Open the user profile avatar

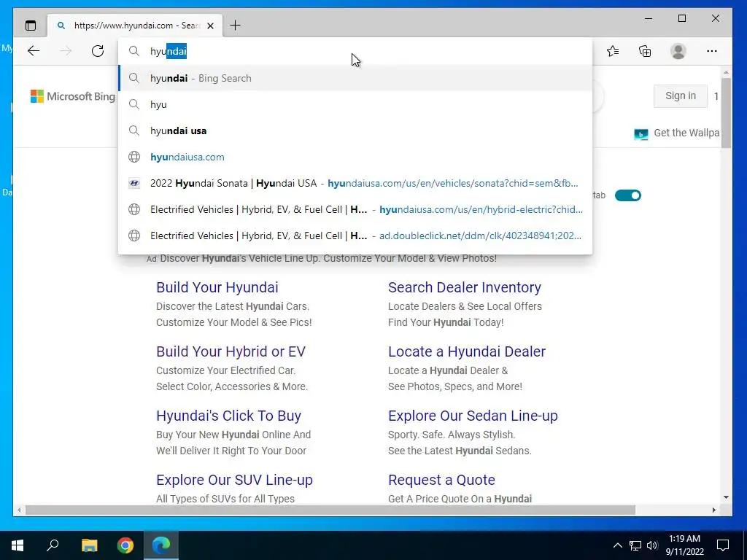678,51
